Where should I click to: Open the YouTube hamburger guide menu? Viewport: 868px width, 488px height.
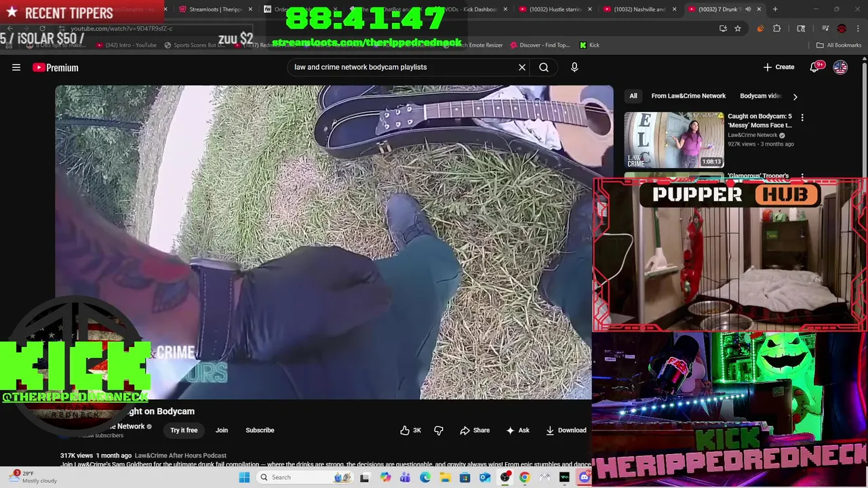16,67
